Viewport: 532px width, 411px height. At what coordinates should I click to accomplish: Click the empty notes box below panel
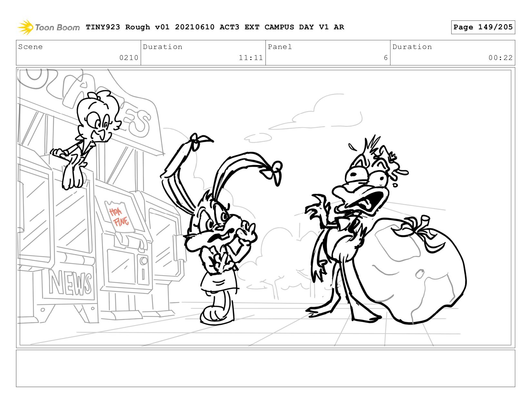coord(265,368)
